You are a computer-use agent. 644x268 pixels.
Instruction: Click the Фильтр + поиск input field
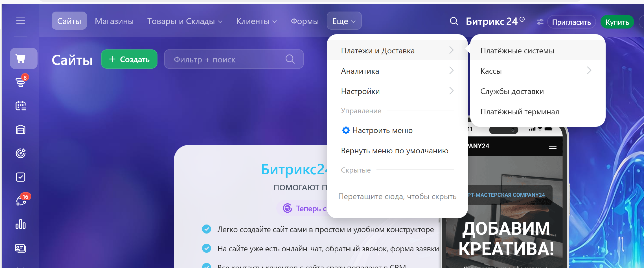tap(234, 59)
